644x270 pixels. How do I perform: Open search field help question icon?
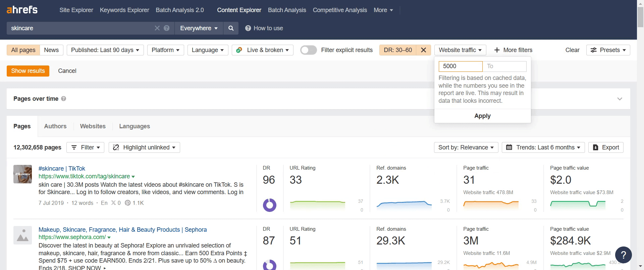click(166, 28)
